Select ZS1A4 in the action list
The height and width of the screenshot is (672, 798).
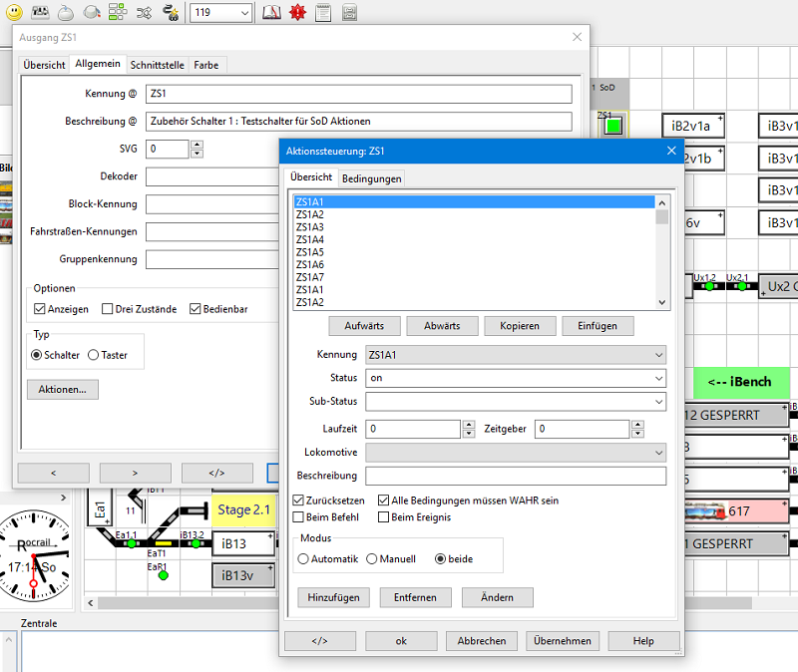coord(310,240)
